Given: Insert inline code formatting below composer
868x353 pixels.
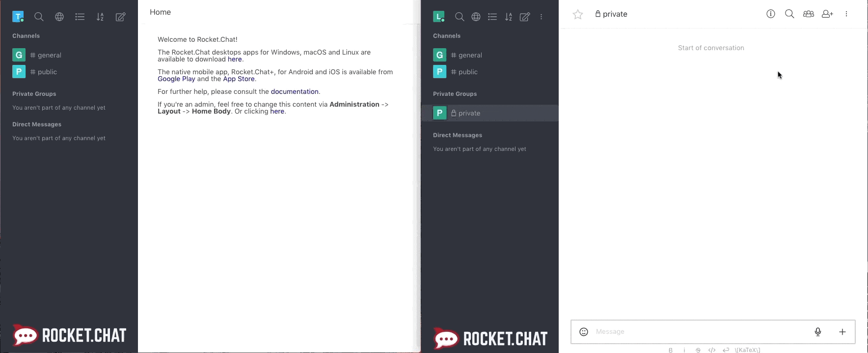Looking at the screenshot, I should (712, 350).
